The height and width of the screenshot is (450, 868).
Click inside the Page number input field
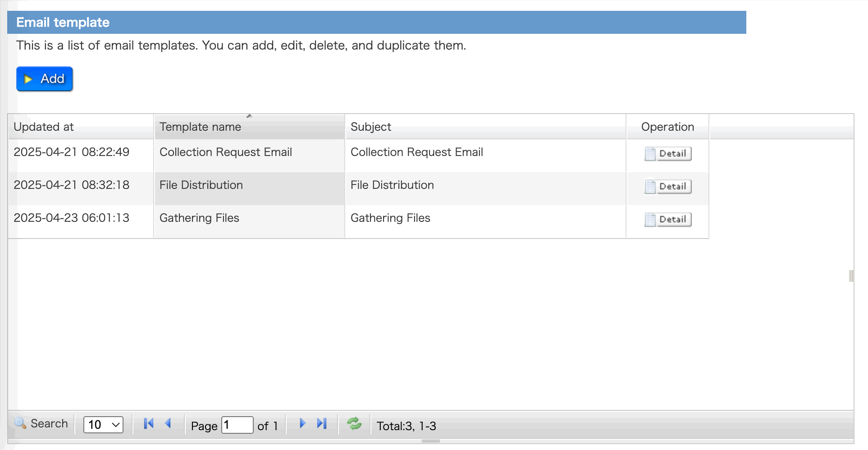(237, 424)
